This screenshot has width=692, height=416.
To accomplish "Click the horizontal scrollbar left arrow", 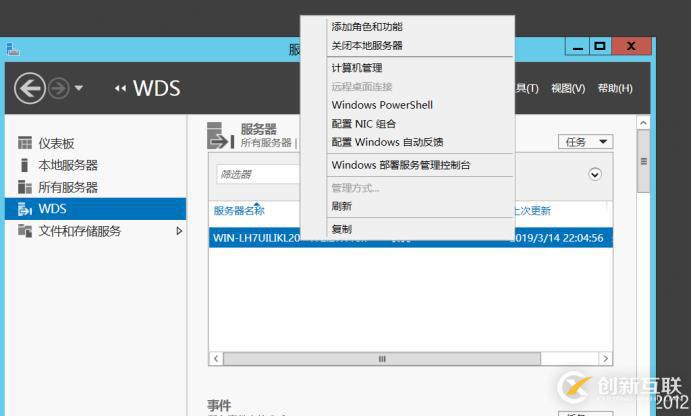I will click(x=216, y=359).
